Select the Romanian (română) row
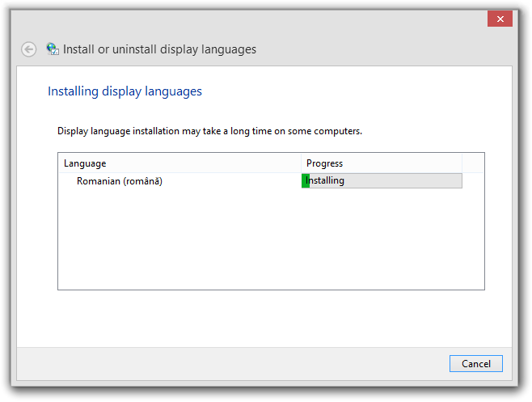The height and width of the screenshot is (402, 532). (x=260, y=181)
